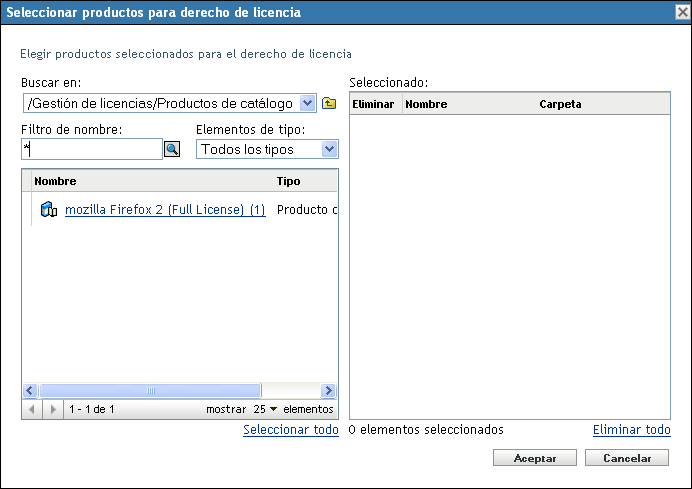Sort product list by Tipo column
692x489 pixels.
(288, 181)
